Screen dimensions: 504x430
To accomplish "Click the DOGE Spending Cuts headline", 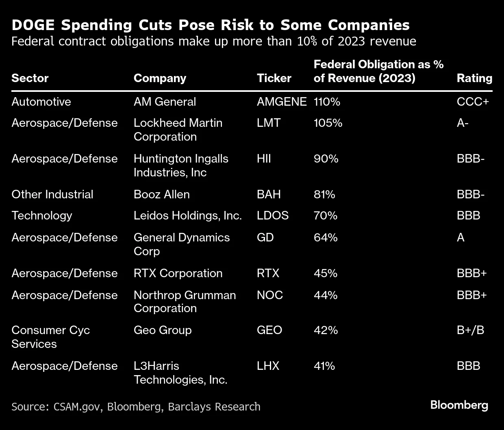I will pos(211,25).
